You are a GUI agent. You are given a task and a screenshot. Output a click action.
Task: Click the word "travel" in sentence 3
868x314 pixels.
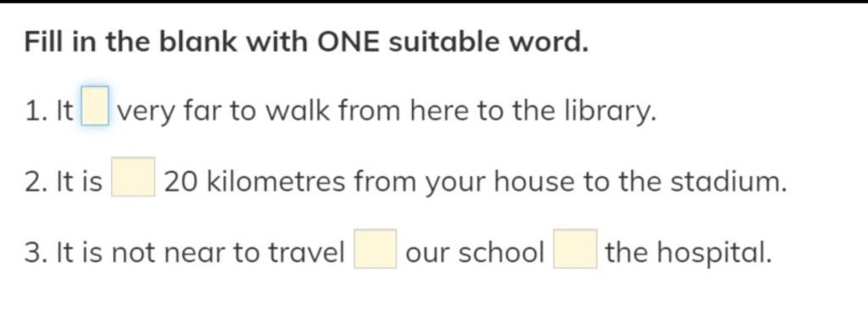(x=306, y=253)
